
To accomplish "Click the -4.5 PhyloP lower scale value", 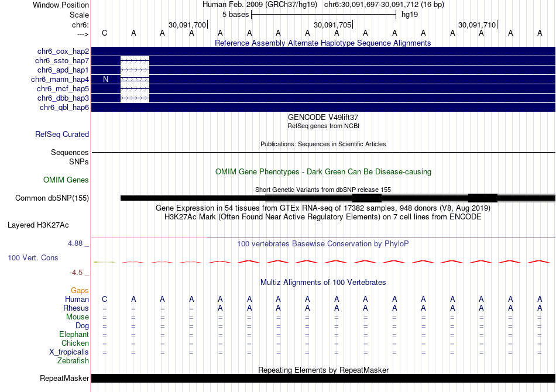I will (76, 272).
